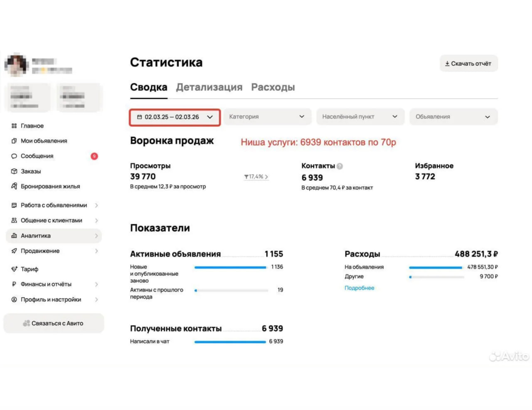Switch to the Расходы tab

pyautogui.click(x=273, y=87)
